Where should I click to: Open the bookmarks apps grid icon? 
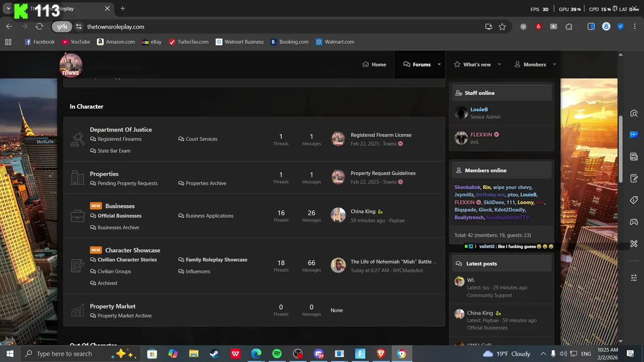[8, 42]
